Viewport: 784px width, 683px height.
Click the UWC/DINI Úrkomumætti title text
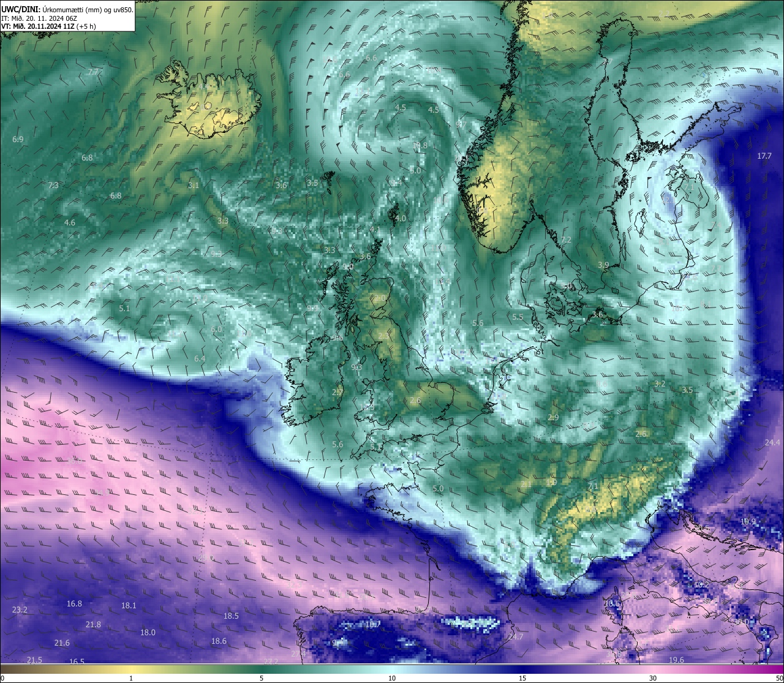pos(67,9)
